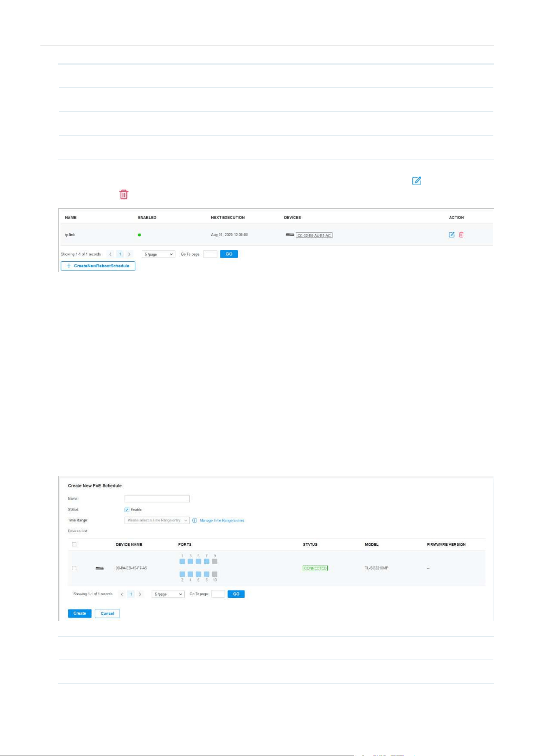This screenshot has width=535, height=756.
Task: Select page 1 in the PoE devices pagination
Action: (131, 594)
